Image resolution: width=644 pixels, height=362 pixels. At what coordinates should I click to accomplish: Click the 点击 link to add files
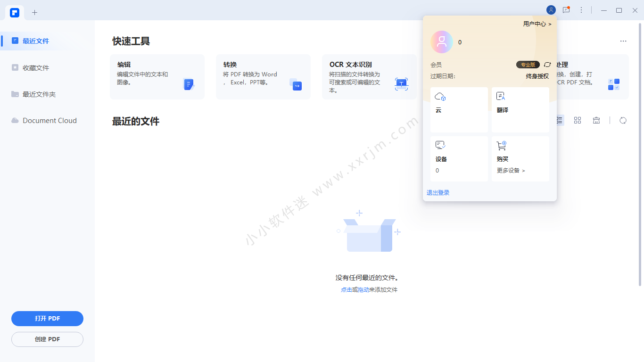point(347,290)
